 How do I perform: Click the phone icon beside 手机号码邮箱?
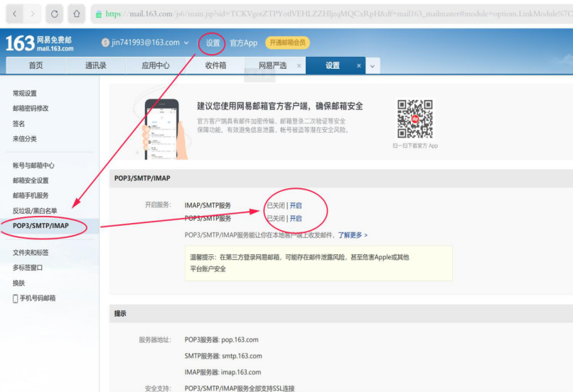coord(16,298)
